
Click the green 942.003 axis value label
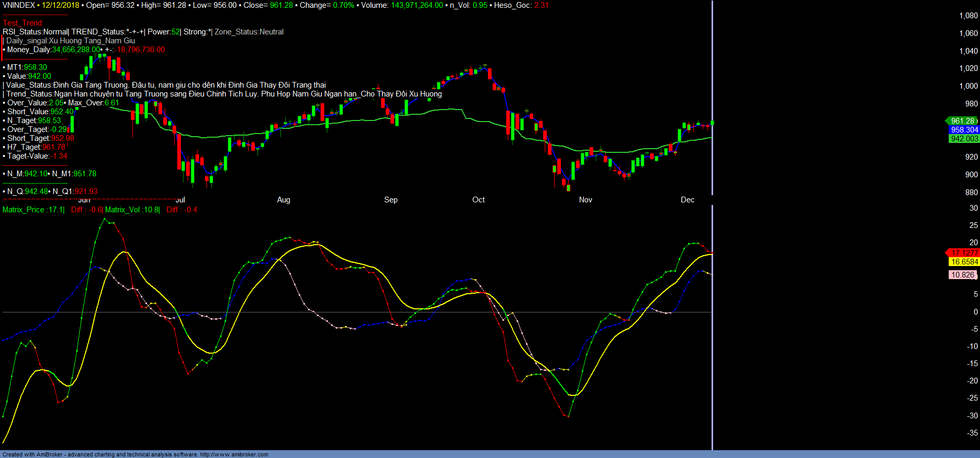(x=964, y=139)
